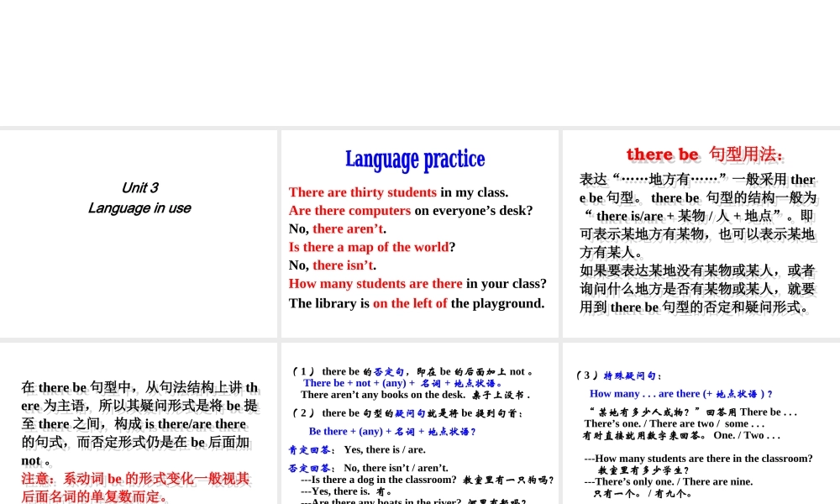Click the blue 'How many . . . are there' formula
Viewport: 840px width, 504px height.
tap(680, 394)
